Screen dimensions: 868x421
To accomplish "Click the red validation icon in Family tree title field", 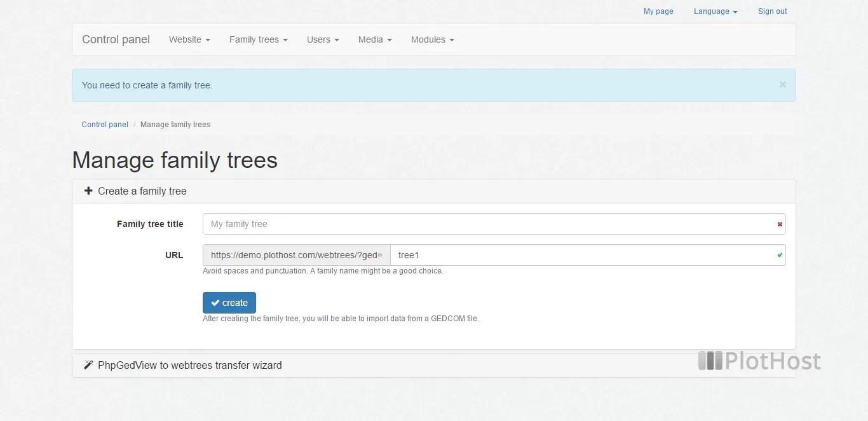I will click(779, 224).
